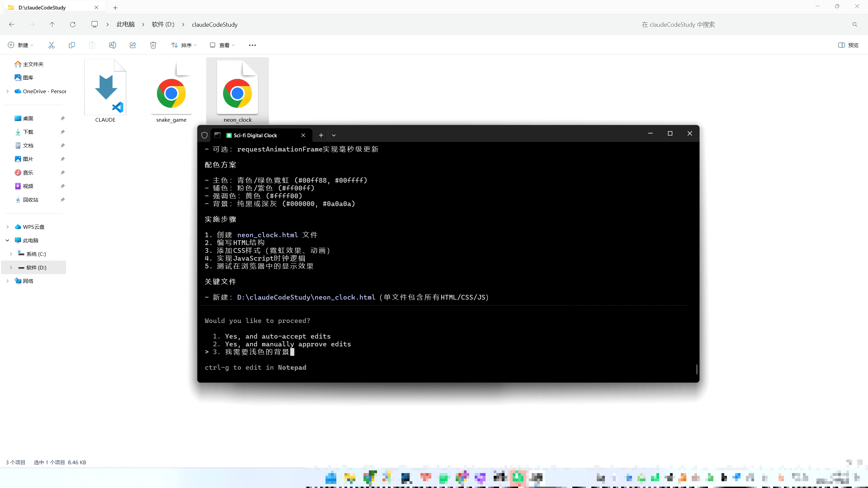Image resolution: width=868 pixels, height=488 pixels.
Task: Collapse the 此电脑 tree node
Action: pyautogui.click(x=7, y=240)
